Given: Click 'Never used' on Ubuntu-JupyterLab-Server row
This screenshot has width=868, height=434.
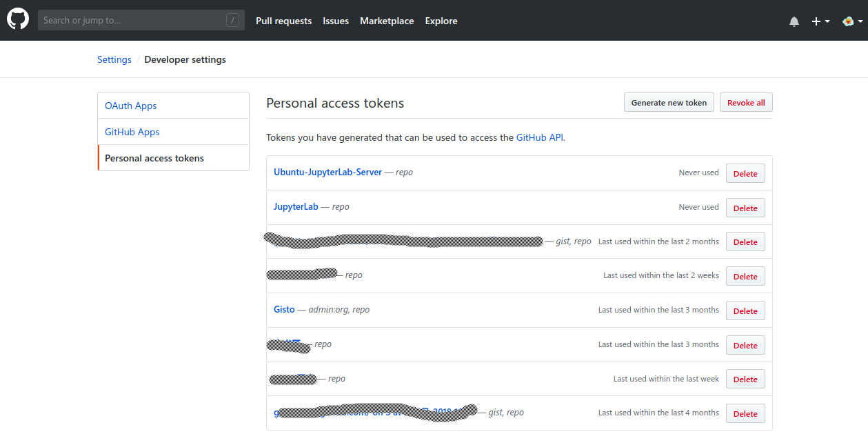Looking at the screenshot, I should [x=698, y=172].
